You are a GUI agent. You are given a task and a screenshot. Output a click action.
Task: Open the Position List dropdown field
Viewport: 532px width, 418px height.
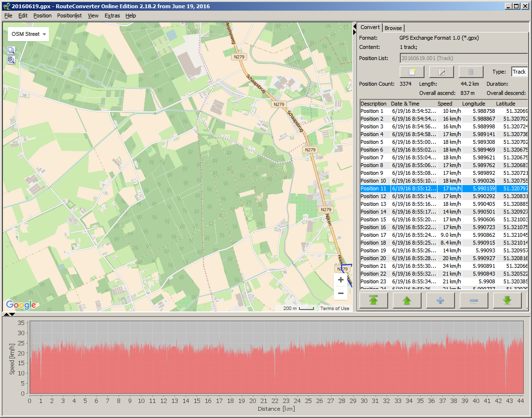pos(463,58)
